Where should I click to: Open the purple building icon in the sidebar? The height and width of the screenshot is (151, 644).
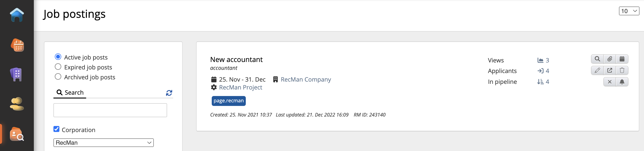(x=16, y=74)
